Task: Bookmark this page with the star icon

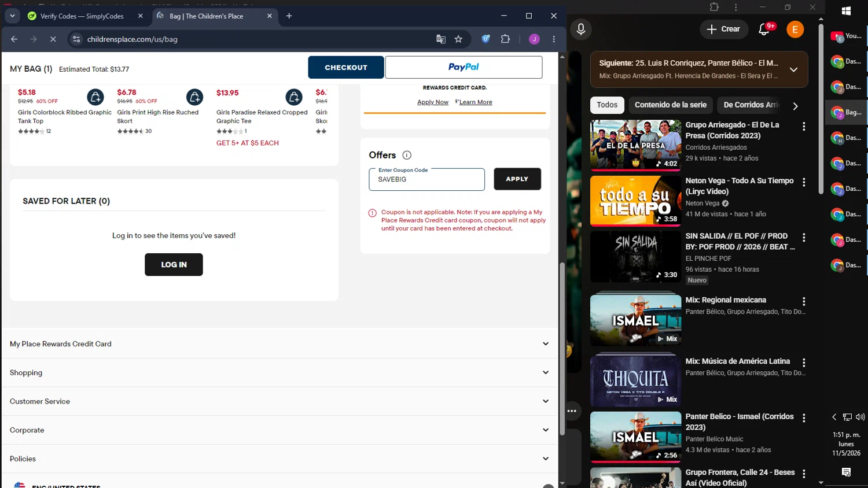Action: coord(458,39)
